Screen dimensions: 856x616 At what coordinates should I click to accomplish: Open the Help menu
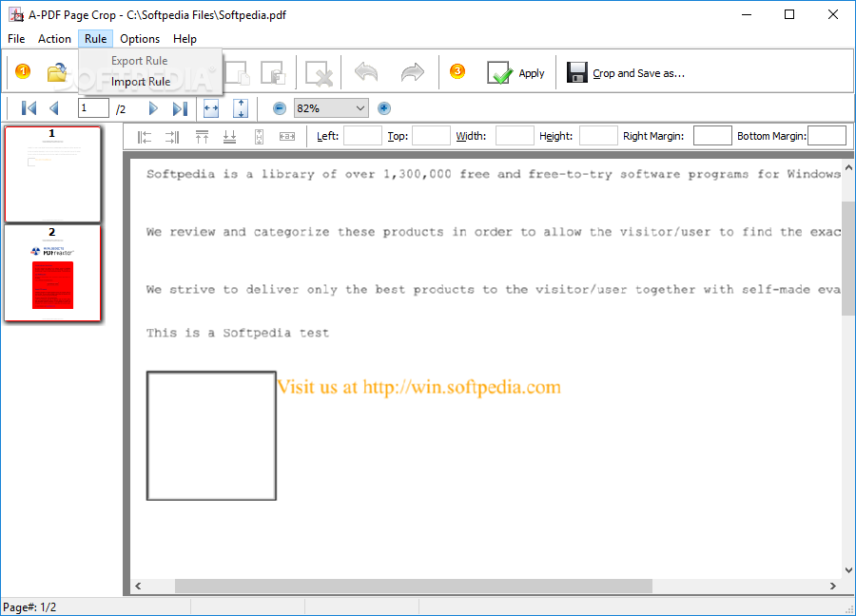[185, 39]
